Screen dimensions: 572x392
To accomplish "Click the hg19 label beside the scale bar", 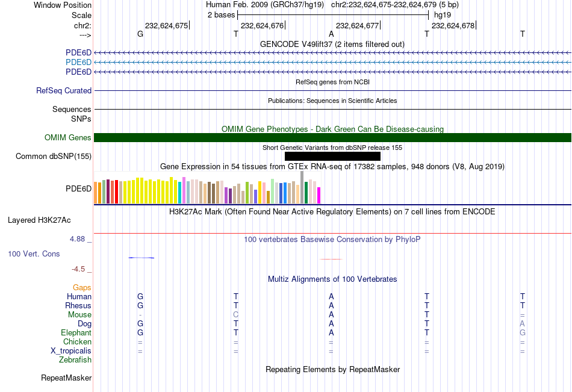I will pyautogui.click(x=442, y=15).
